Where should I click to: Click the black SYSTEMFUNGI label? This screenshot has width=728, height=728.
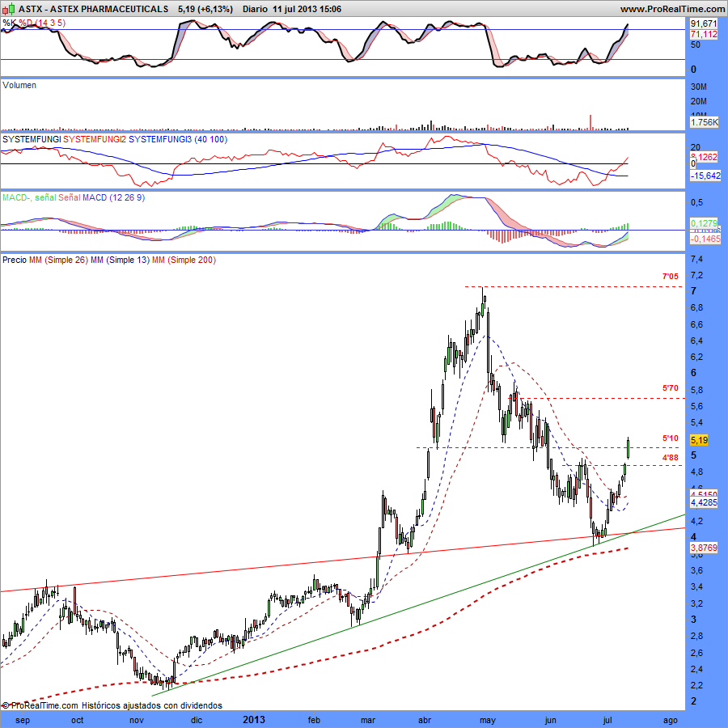(32, 139)
